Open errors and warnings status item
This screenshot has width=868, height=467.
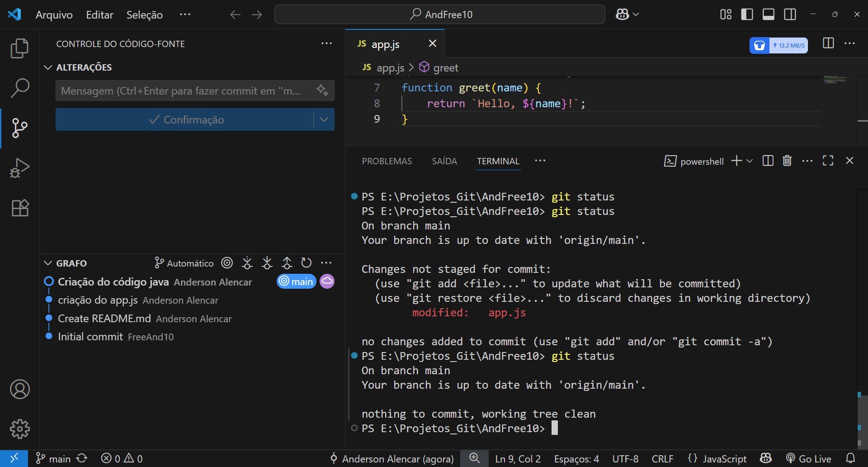click(x=122, y=459)
